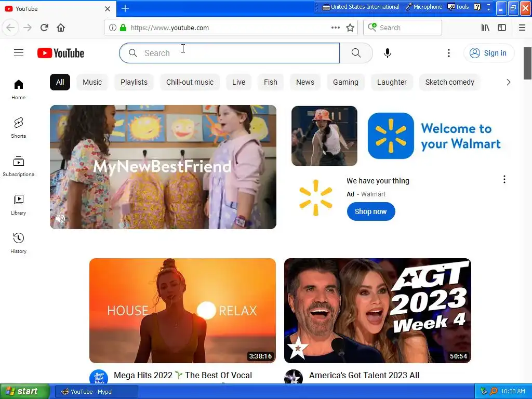This screenshot has height=399, width=532.
Task: Click Mega Hits channel avatar
Action: click(99, 377)
